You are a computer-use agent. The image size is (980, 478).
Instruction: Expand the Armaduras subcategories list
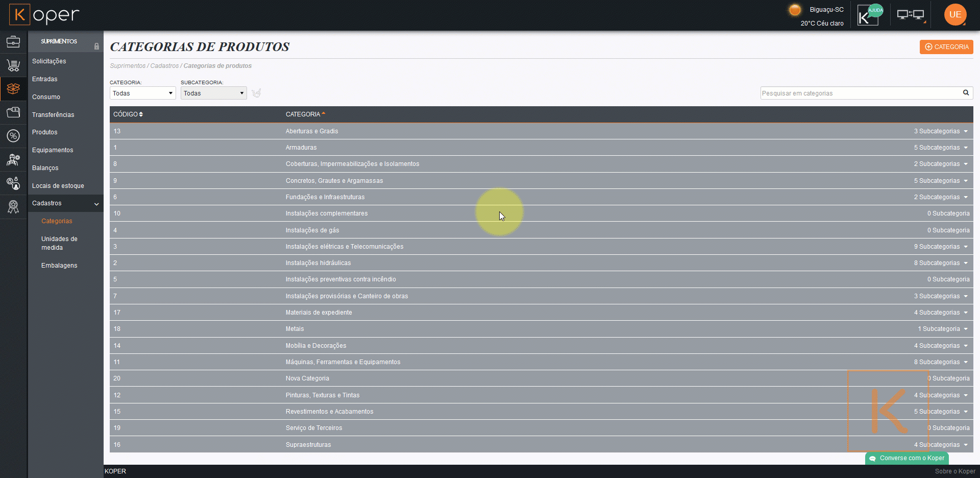click(941, 148)
